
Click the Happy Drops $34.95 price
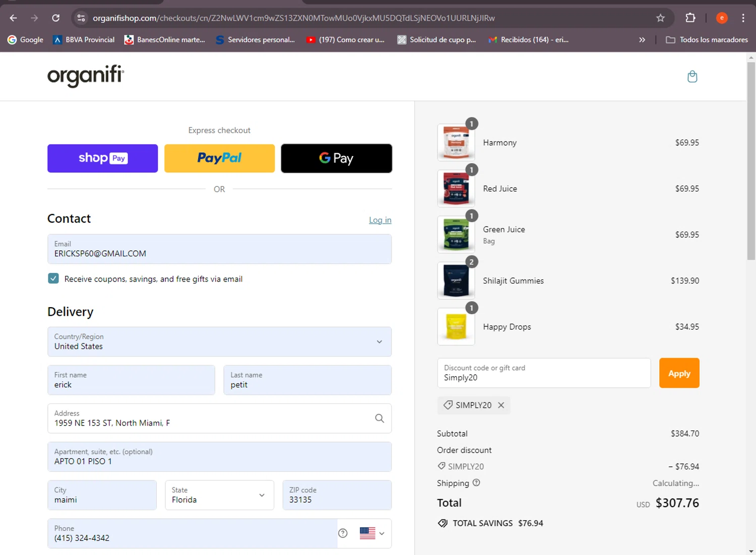pos(687,327)
